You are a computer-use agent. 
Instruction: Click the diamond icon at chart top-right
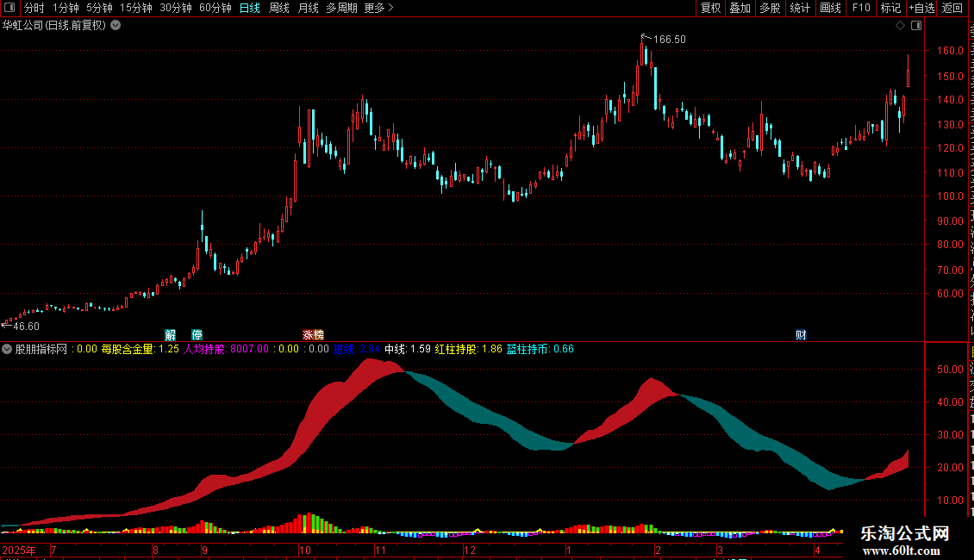(x=900, y=26)
